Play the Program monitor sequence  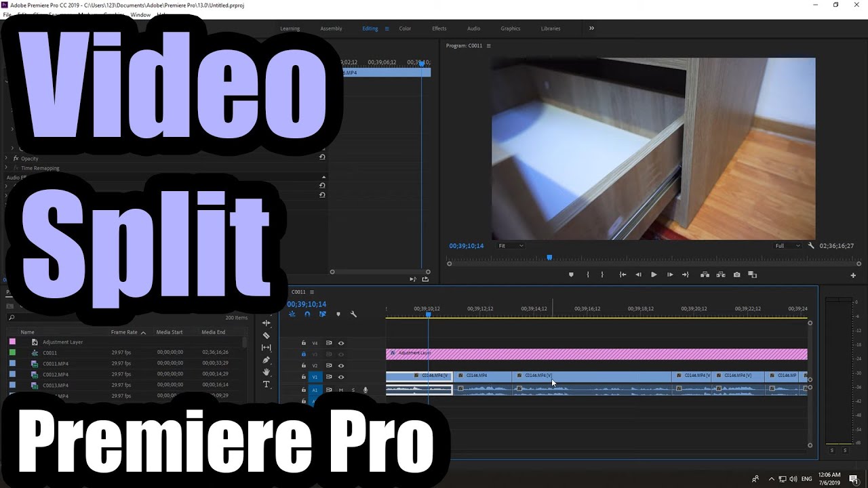point(654,274)
